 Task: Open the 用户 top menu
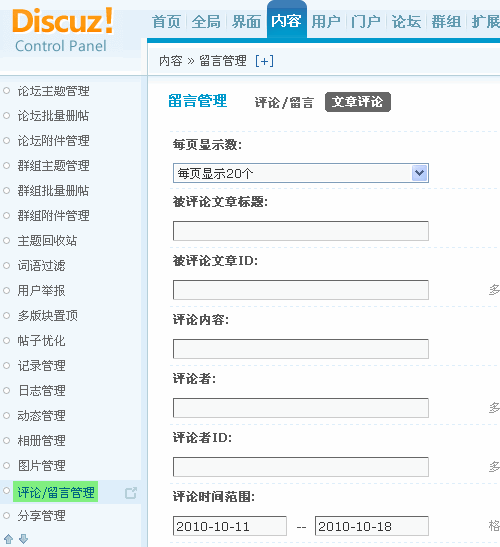tap(326, 22)
